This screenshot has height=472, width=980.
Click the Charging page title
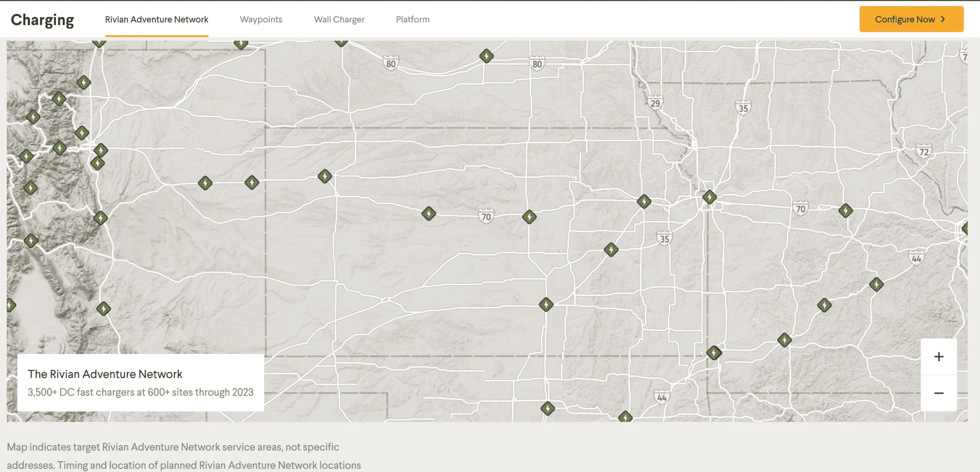(x=42, y=20)
